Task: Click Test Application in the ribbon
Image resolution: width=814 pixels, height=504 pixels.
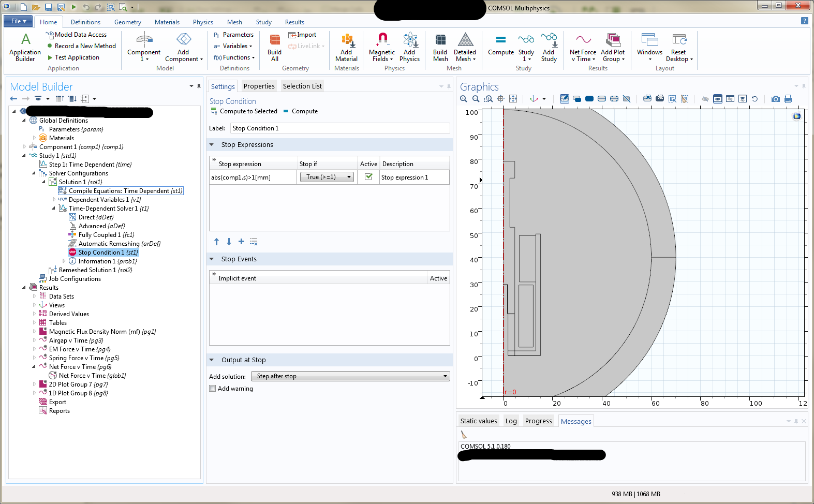Action: coord(77,57)
